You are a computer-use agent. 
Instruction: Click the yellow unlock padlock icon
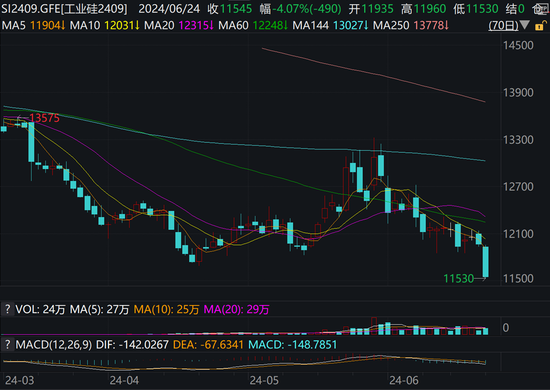tap(541, 26)
